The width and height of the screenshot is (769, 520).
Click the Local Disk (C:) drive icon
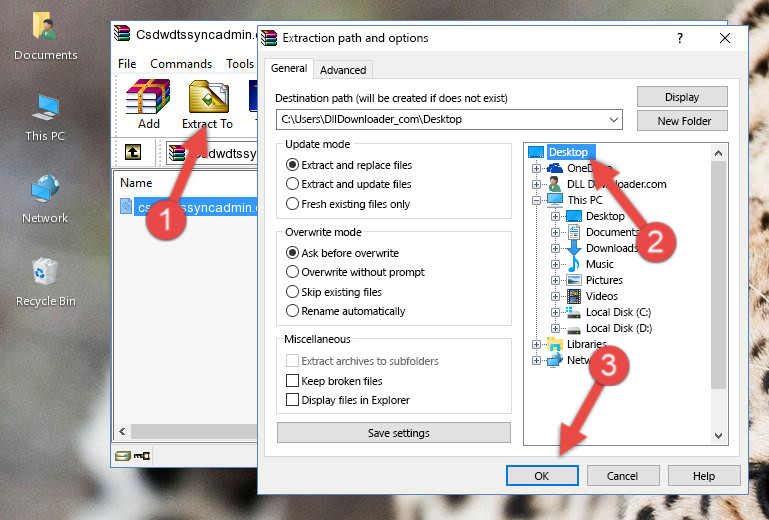click(x=573, y=312)
